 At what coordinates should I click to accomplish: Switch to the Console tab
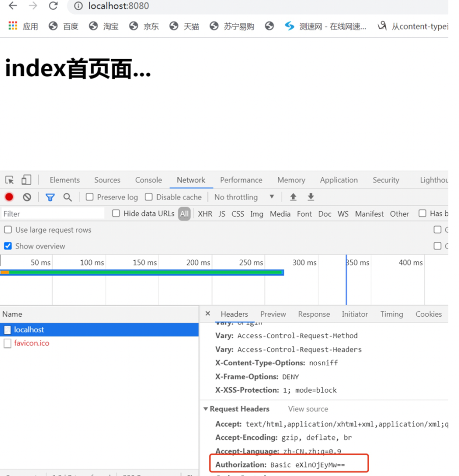(x=148, y=180)
